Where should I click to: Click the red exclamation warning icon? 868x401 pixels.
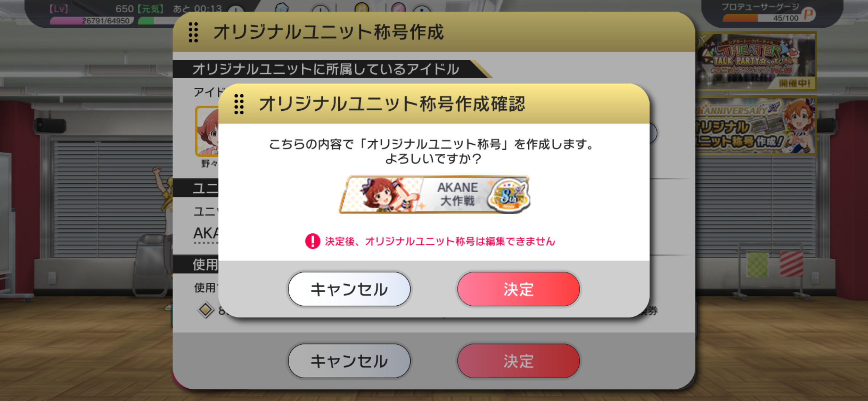312,241
